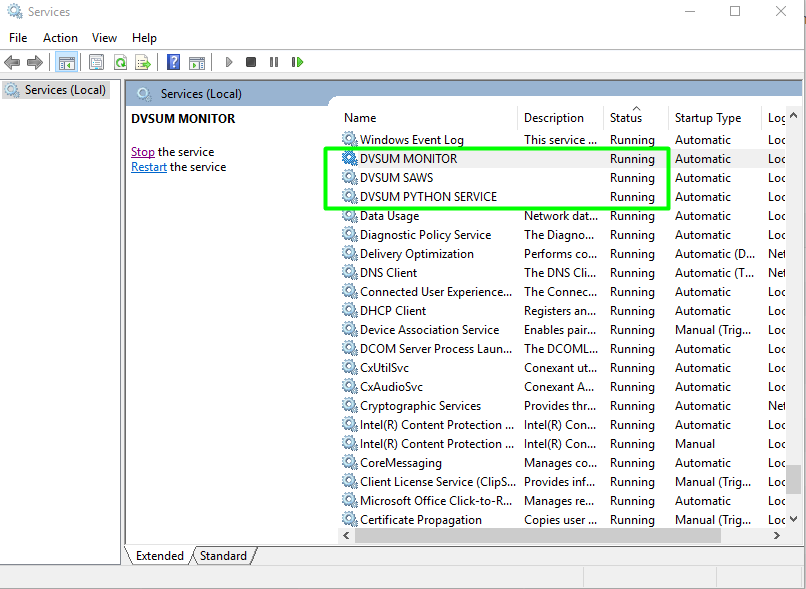The width and height of the screenshot is (806, 589).
Task: Click the horizontal scrollbar left arrow
Action: point(346,535)
